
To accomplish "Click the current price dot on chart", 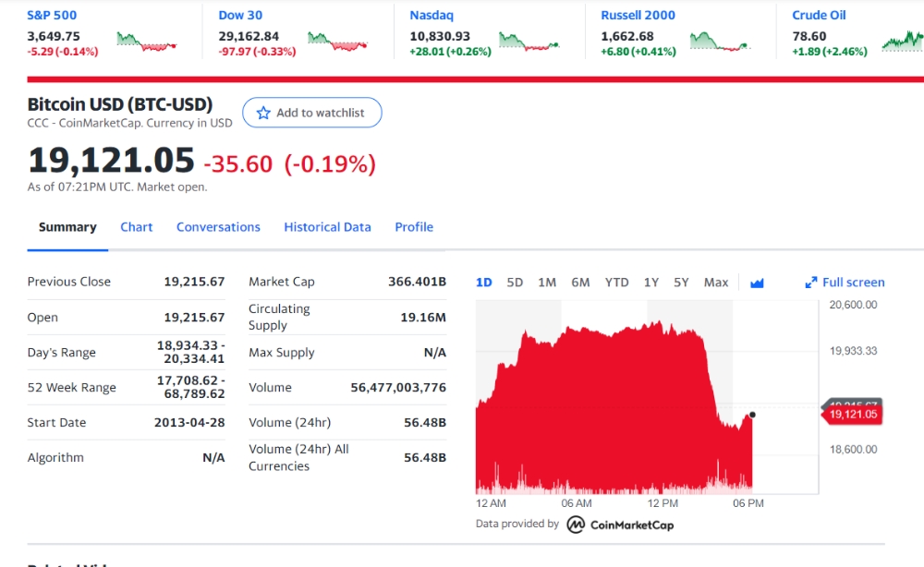I will tap(752, 415).
